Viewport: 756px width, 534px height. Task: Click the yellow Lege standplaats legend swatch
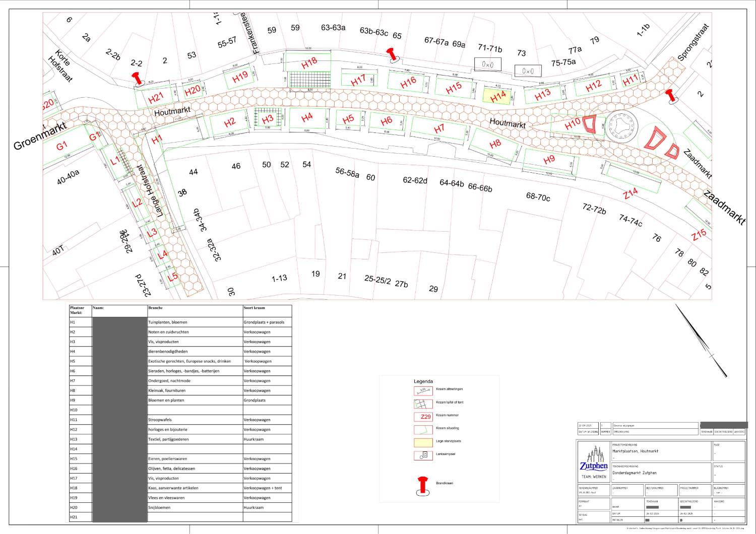click(423, 443)
